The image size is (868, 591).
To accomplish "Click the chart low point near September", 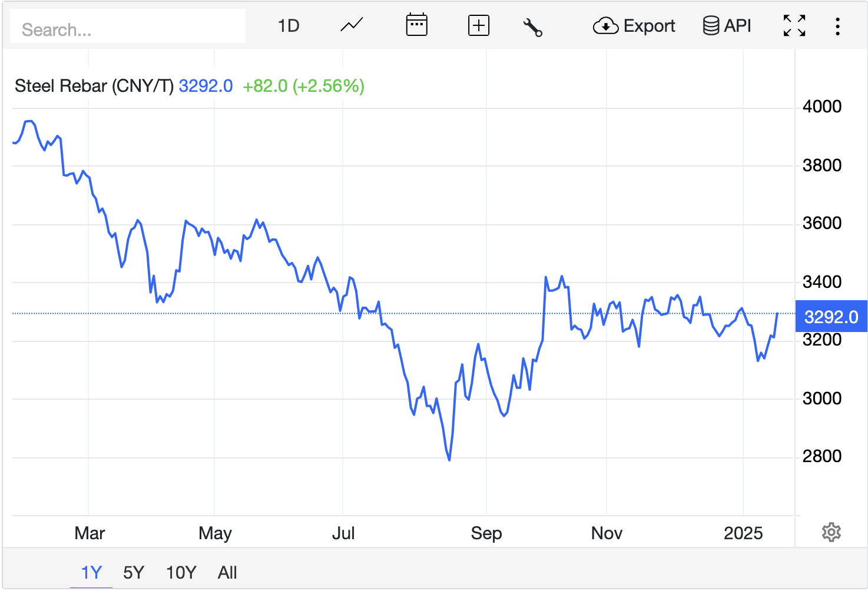I will tap(449, 459).
